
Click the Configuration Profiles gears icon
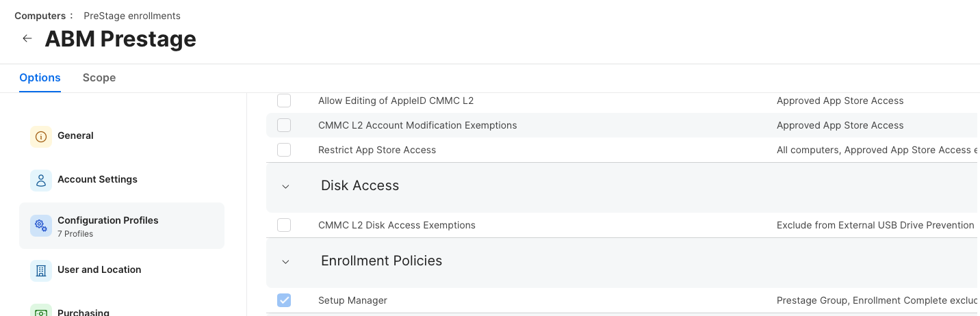tap(41, 226)
